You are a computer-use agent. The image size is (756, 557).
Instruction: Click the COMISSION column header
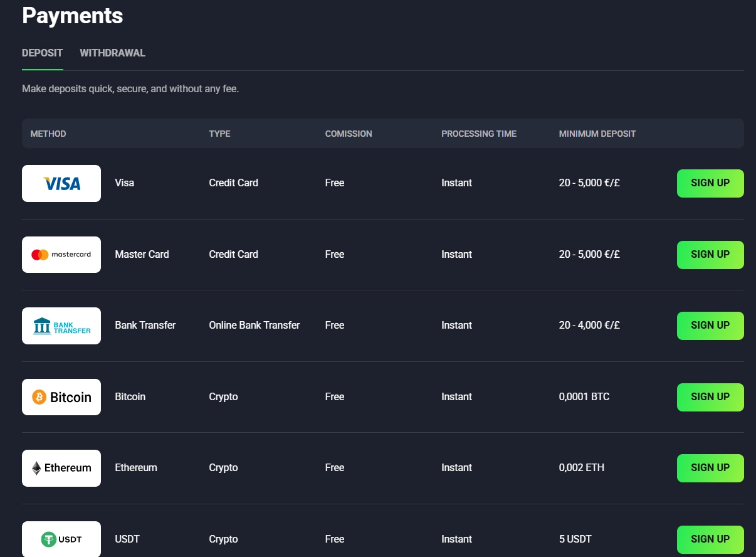coord(349,134)
